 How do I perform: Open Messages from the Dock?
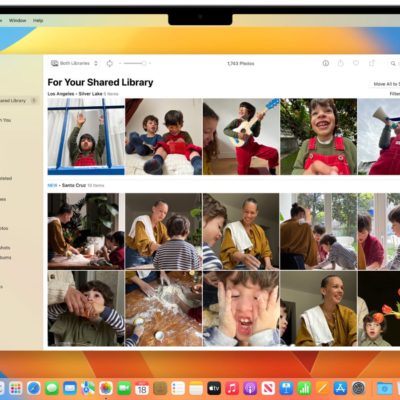click(52, 388)
